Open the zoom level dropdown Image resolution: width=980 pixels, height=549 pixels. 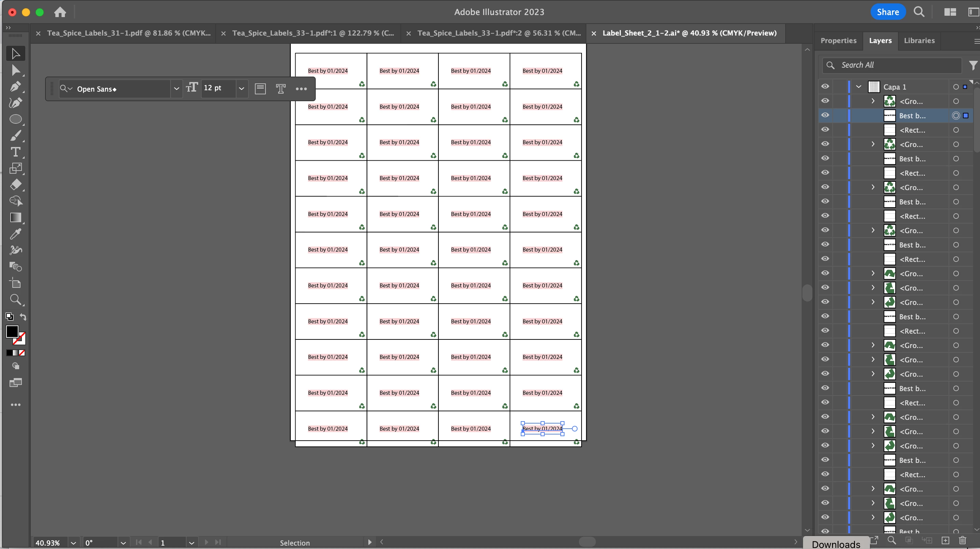coord(73,543)
